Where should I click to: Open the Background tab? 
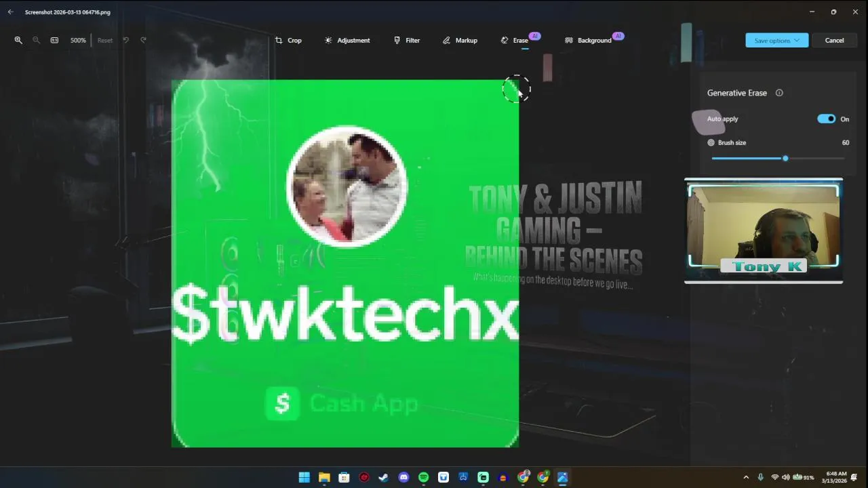point(588,40)
